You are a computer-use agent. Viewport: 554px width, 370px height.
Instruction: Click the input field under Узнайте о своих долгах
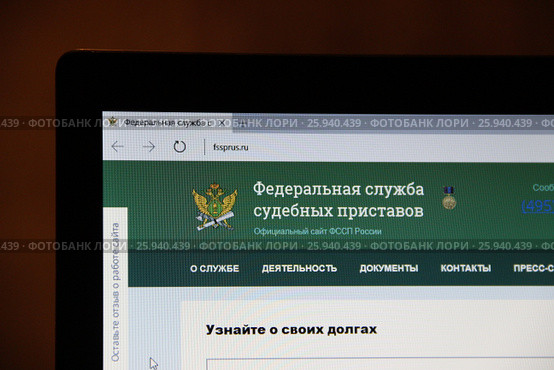[380, 364]
